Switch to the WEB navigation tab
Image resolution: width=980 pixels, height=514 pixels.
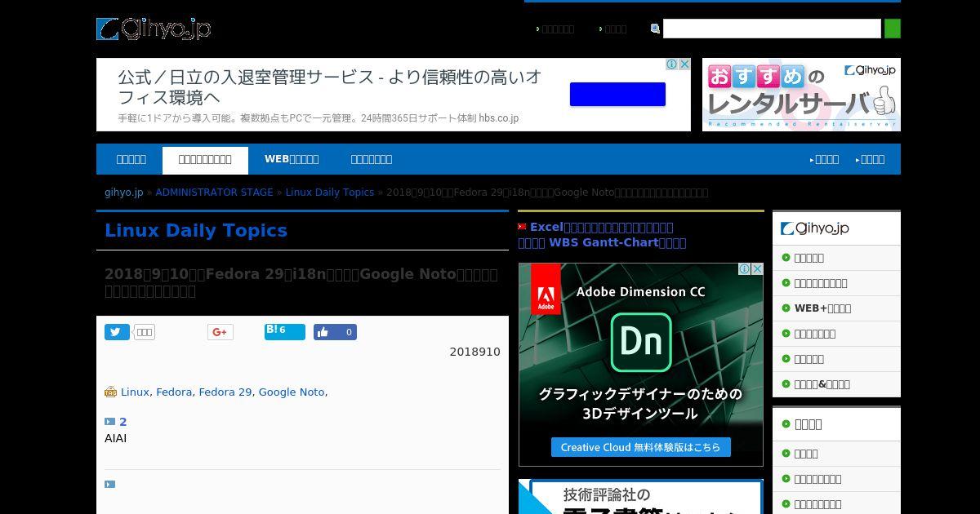(x=292, y=159)
